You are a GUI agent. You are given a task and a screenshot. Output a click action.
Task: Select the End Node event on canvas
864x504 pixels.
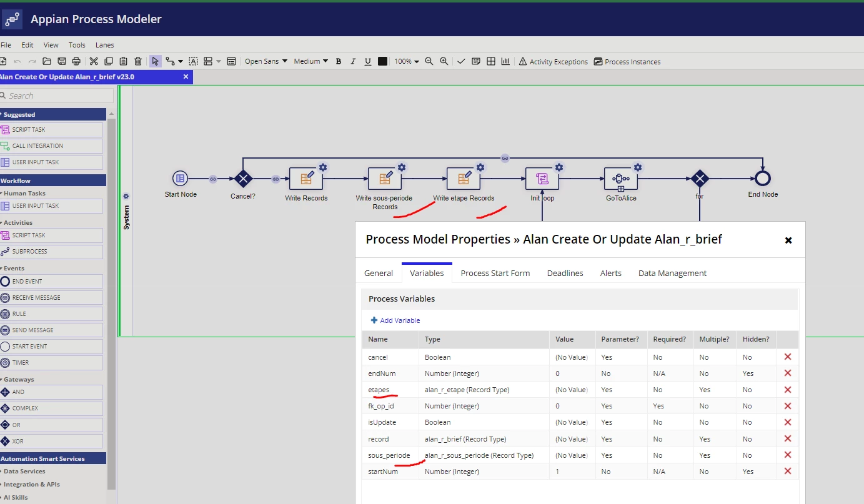tap(763, 179)
